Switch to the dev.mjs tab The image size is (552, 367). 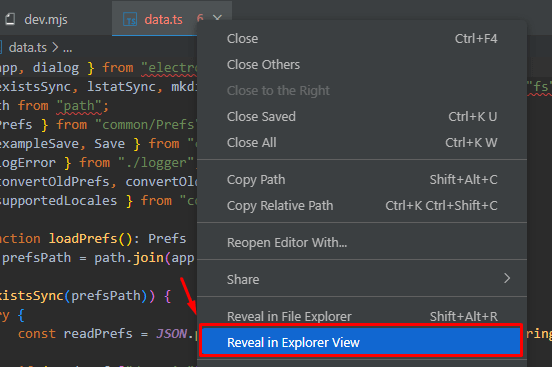(46, 19)
